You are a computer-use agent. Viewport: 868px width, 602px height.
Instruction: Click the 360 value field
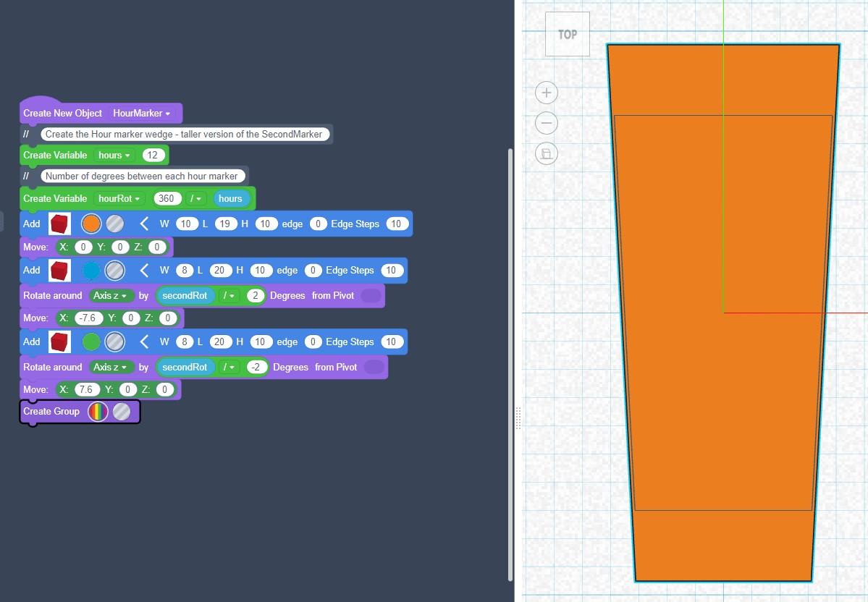pos(167,199)
